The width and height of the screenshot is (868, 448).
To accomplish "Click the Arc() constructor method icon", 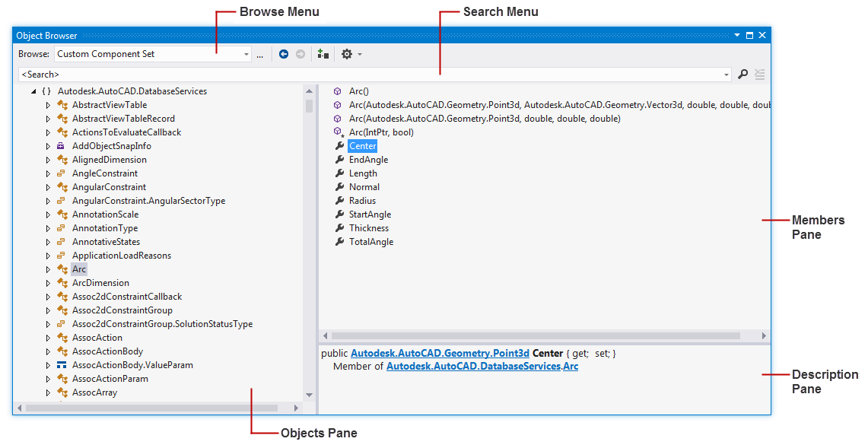I will [337, 91].
